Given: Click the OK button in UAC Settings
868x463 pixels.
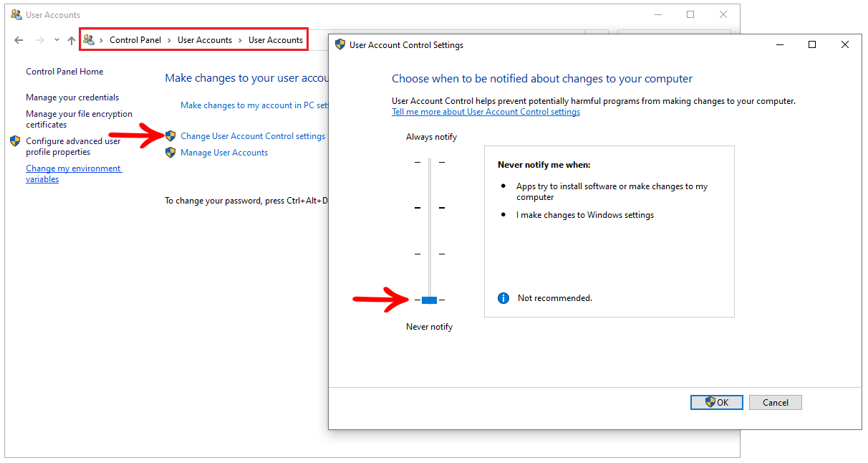Looking at the screenshot, I should [717, 403].
